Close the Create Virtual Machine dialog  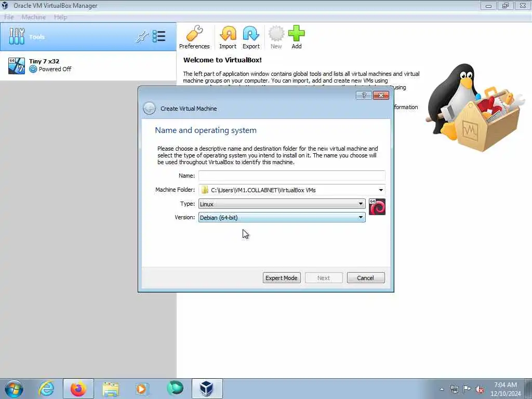click(381, 96)
